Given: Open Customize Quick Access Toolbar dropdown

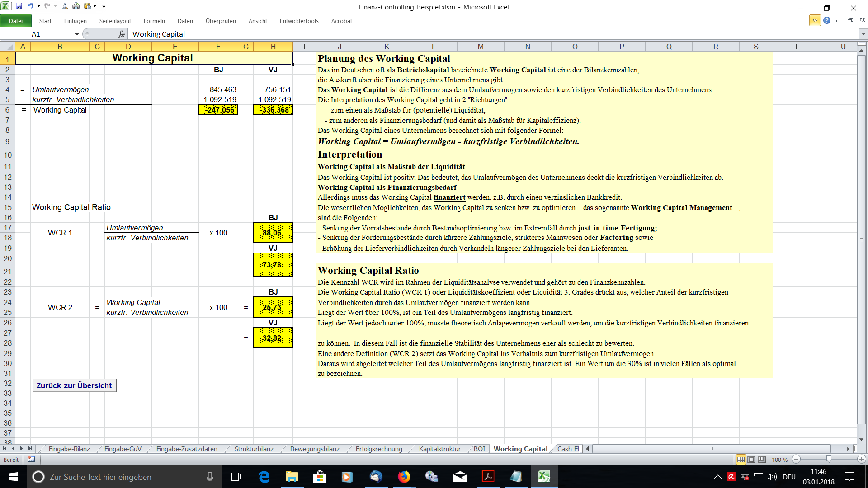Looking at the screenshot, I should [104, 6].
